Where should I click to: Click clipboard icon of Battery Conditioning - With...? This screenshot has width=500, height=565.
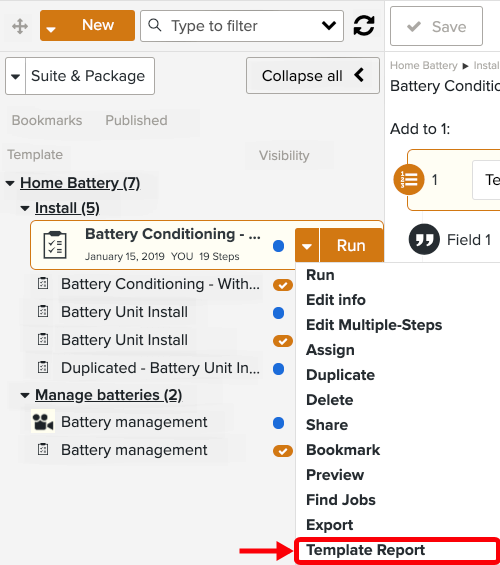(43, 284)
